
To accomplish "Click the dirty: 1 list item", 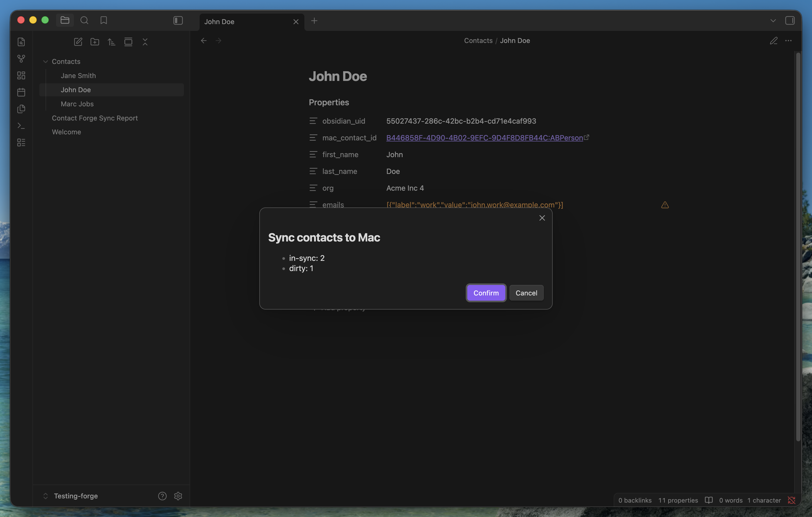I will pyautogui.click(x=301, y=268).
